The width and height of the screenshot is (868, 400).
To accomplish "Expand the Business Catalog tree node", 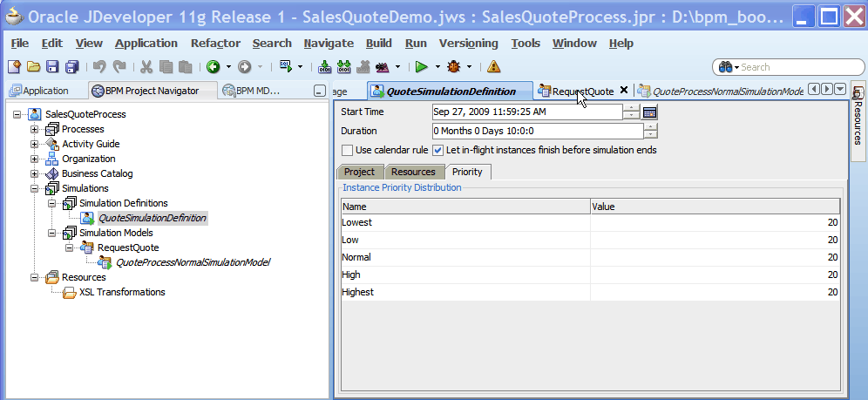I will (34, 173).
